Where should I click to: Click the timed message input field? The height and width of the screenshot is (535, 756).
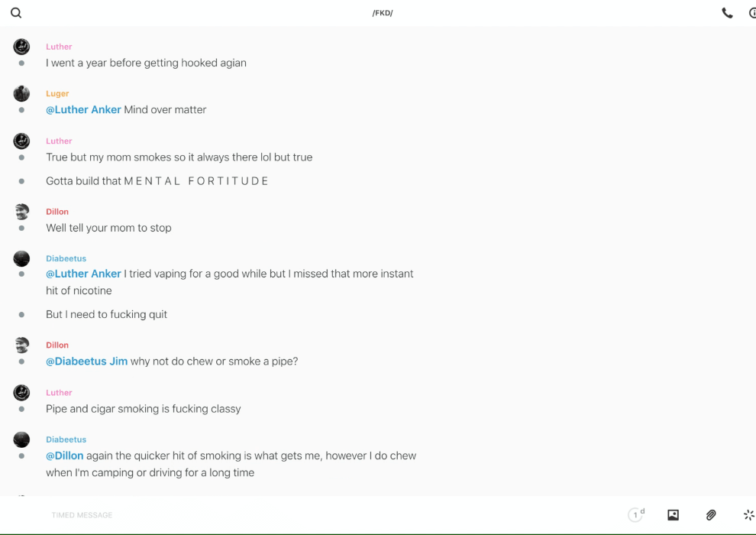click(305, 515)
